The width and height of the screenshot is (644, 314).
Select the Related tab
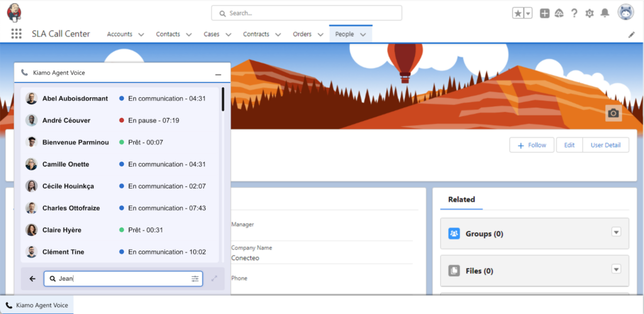click(x=461, y=199)
